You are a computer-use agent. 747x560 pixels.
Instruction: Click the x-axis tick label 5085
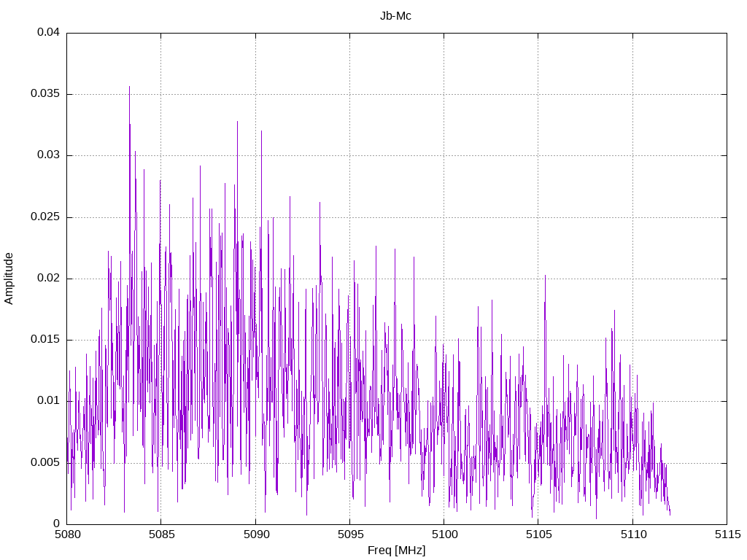(x=161, y=534)
